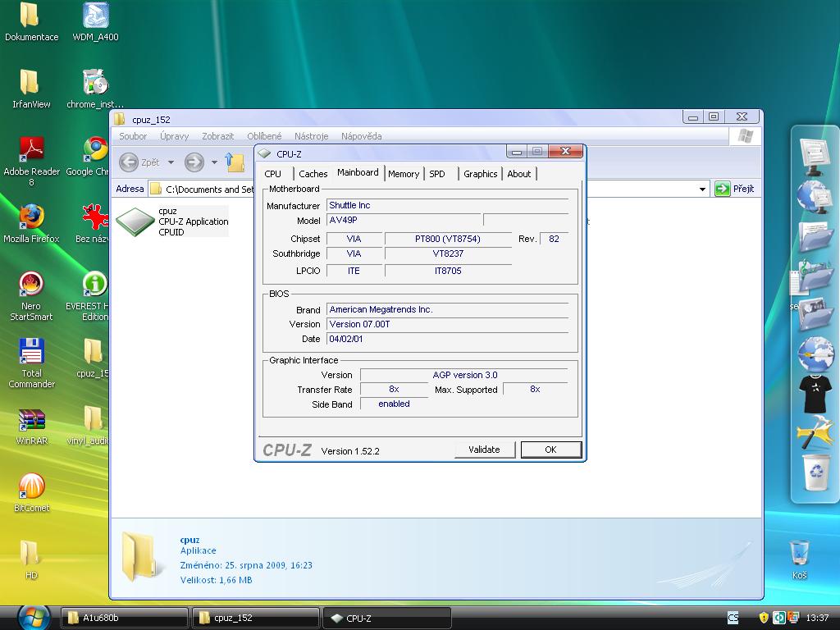Switch to the A1u680b taskbar window
The height and width of the screenshot is (630, 840).
[x=123, y=618]
